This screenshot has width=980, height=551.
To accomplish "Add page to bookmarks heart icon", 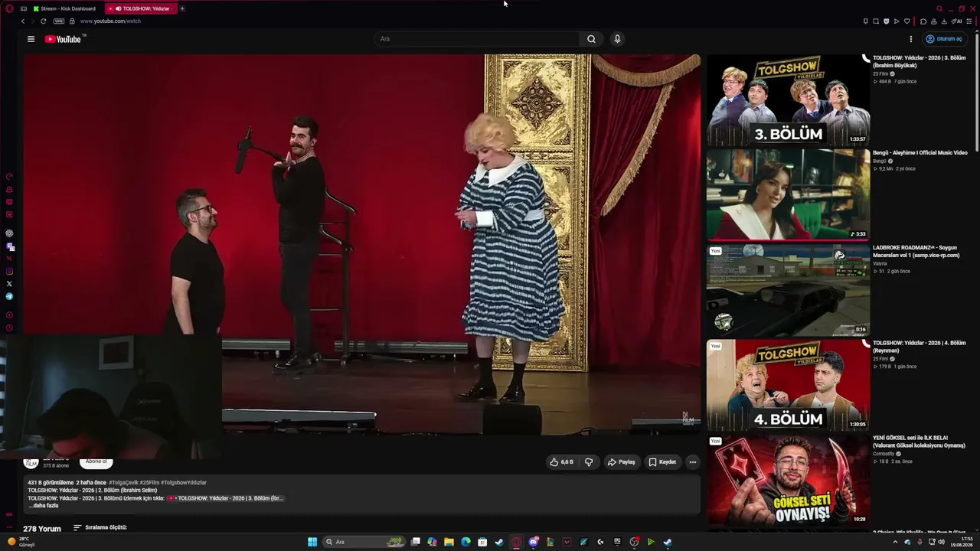I will click(x=907, y=21).
